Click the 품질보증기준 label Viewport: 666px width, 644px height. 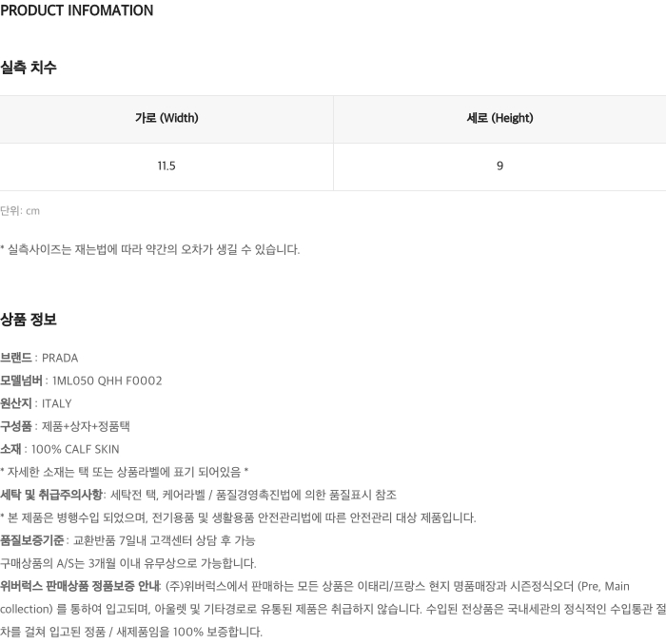click(x=32, y=541)
